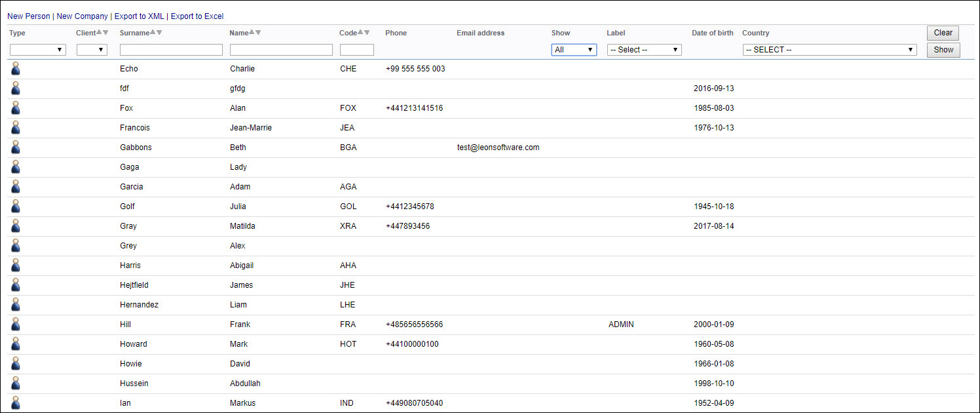Click phone number +44100000100

[412, 344]
